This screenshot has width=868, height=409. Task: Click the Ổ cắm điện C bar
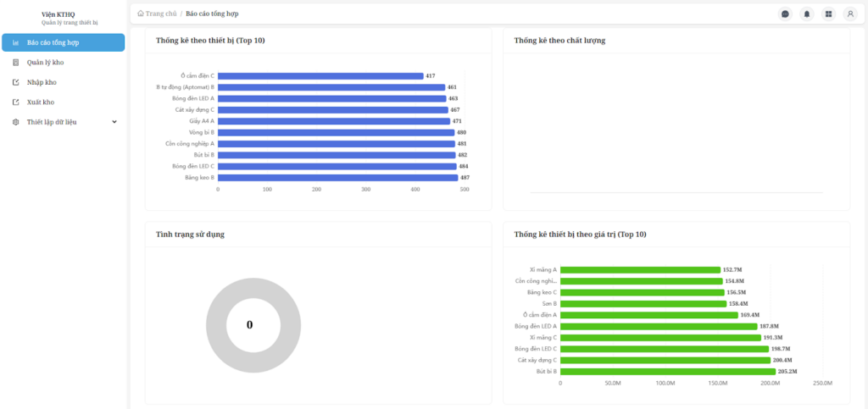320,76
